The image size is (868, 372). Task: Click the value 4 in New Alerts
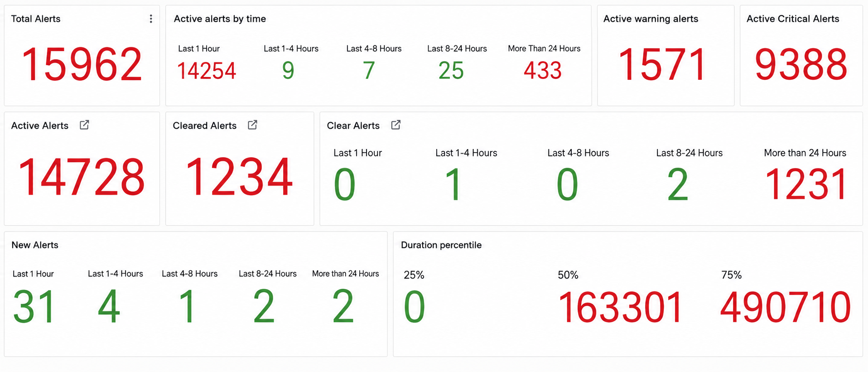tap(109, 307)
